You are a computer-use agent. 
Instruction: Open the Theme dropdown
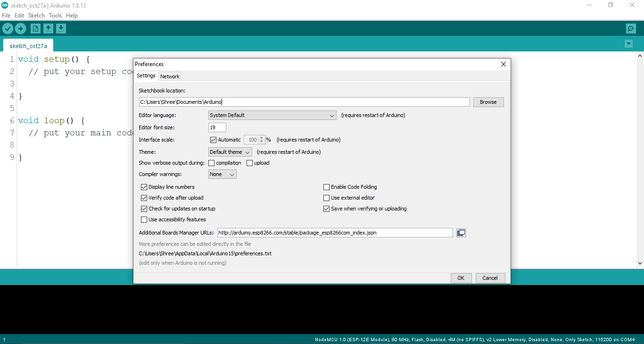[x=230, y=152]
